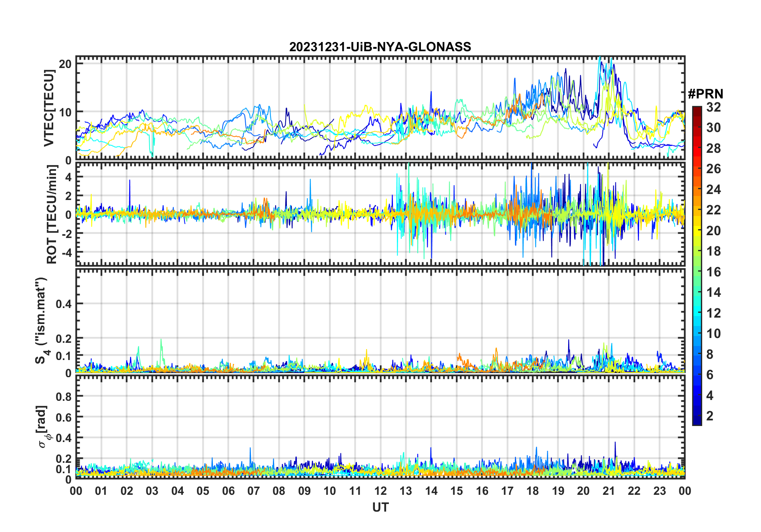Click ROT y-axis tick label -4

pyautogui.click(x=66, y=252)
